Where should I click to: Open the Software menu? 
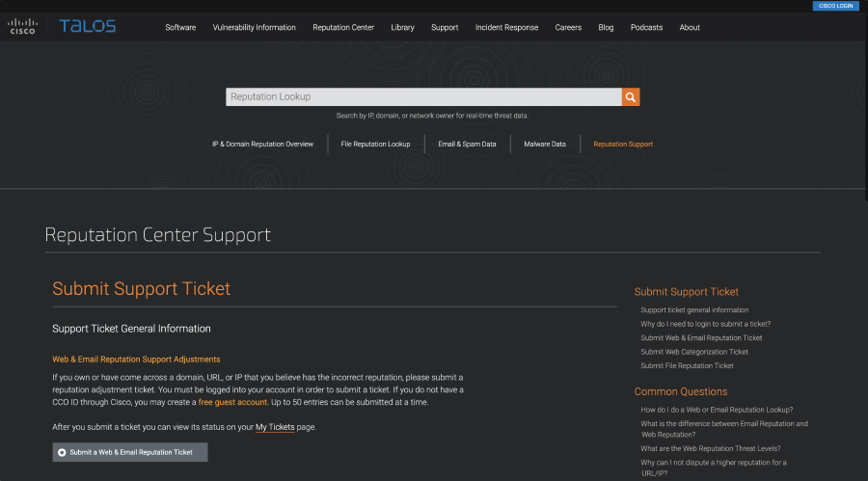(x=180, y=27)
